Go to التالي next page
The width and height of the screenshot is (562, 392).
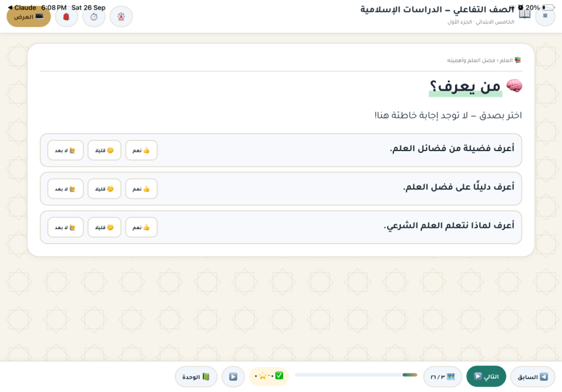(x=486, y=376)
